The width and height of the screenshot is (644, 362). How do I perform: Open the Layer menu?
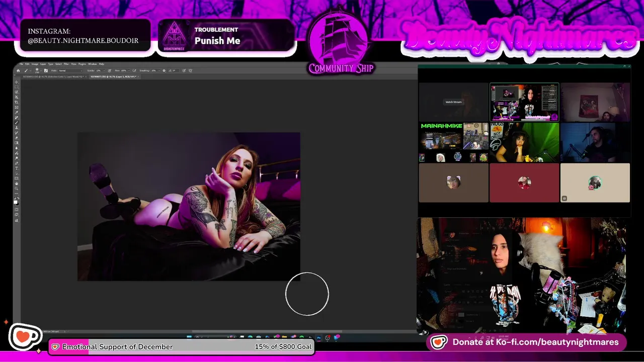pos(43,64)
